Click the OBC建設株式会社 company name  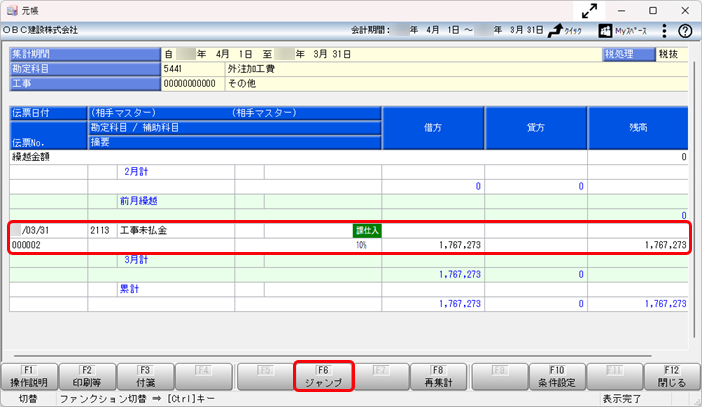click(x=40, y=30)
